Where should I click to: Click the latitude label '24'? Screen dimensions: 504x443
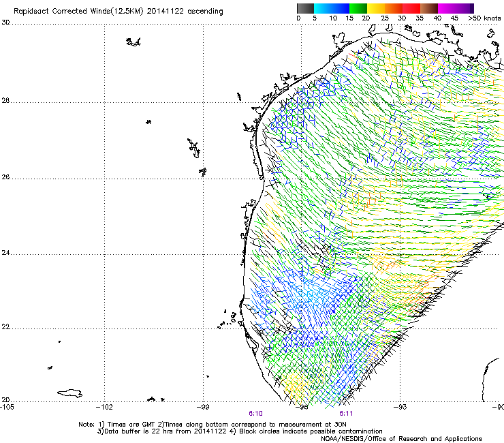(5, 253)
